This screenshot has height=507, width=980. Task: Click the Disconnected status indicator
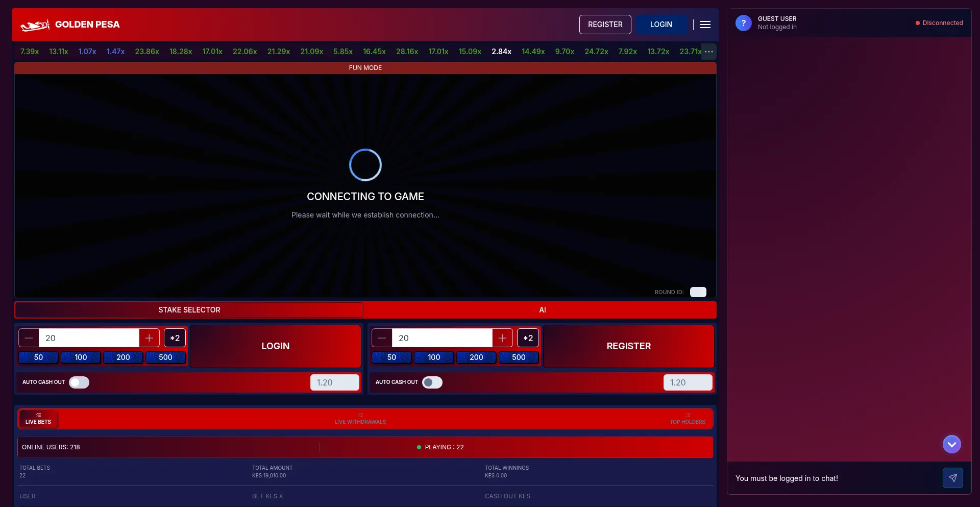[x=939, y=23]
